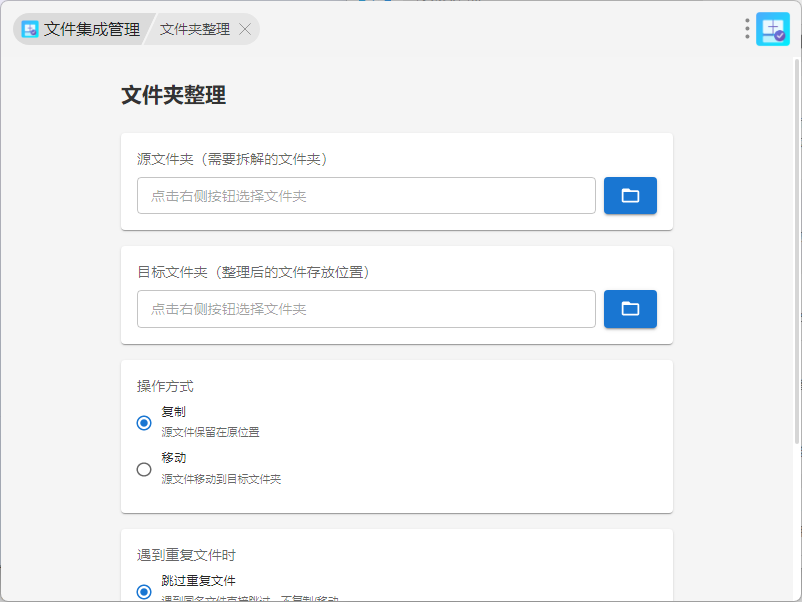Viewport: 802px width, 602px height.
Task: Click the 源文件移动到目标文件夹 description text
Action: tap(221, 479)
